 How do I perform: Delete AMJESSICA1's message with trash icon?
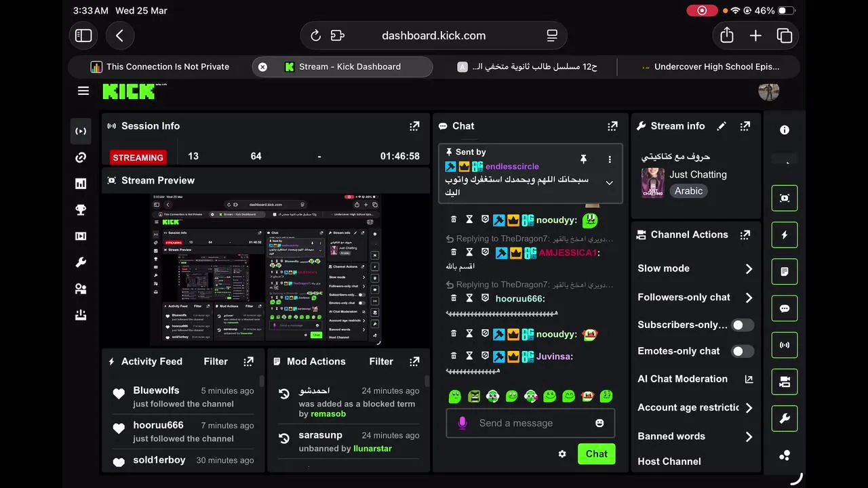[454, 252]
